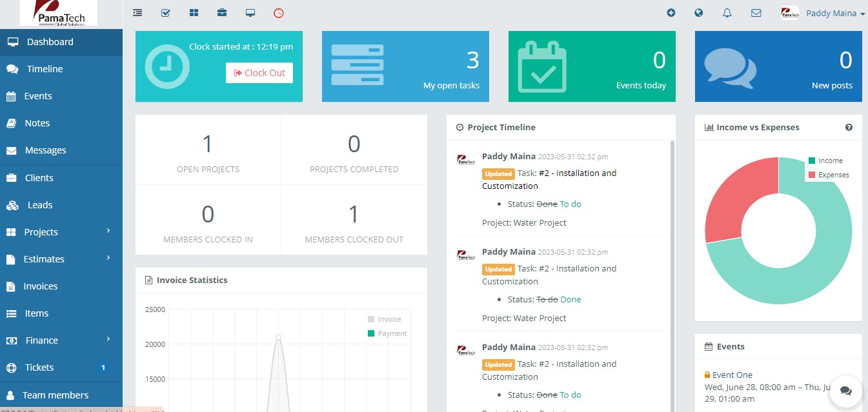Toggle the Expenses legend swatch

click(812, 175)
